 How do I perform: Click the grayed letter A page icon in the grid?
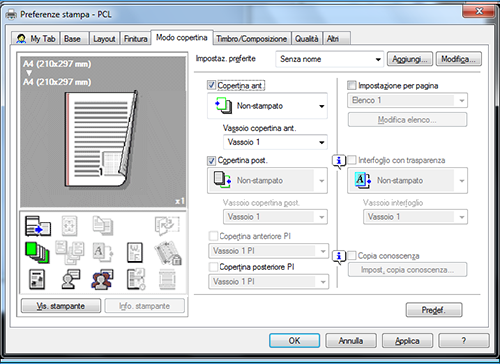[x=102, y=252]
